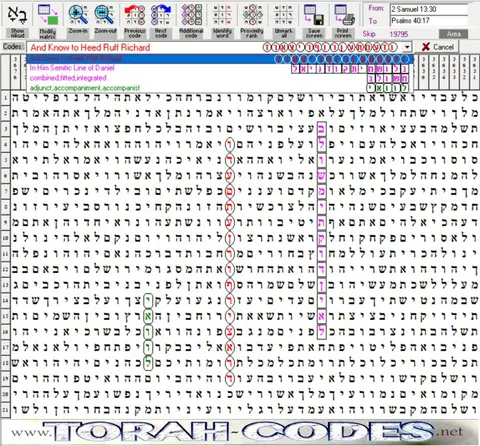Click the Zoom-out magnifier icon
Viewport: 480px width, 446px height.
click(104, 14)
